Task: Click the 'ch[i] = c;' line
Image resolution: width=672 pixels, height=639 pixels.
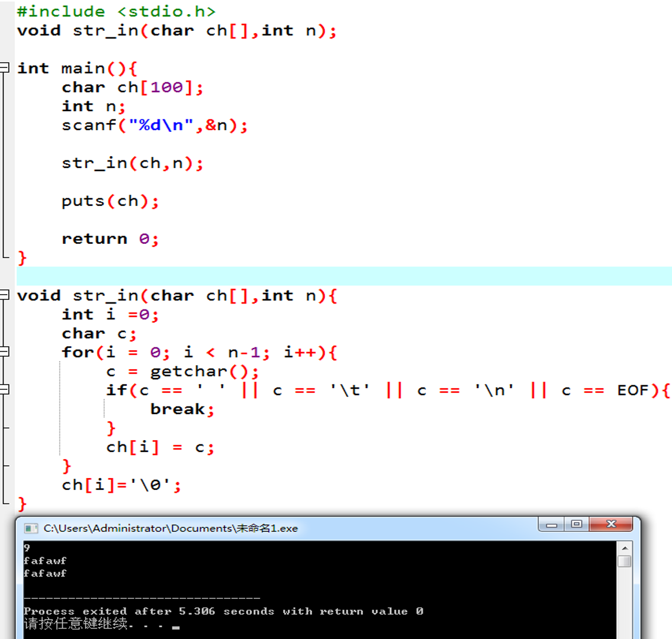Action: coord(160,447)
